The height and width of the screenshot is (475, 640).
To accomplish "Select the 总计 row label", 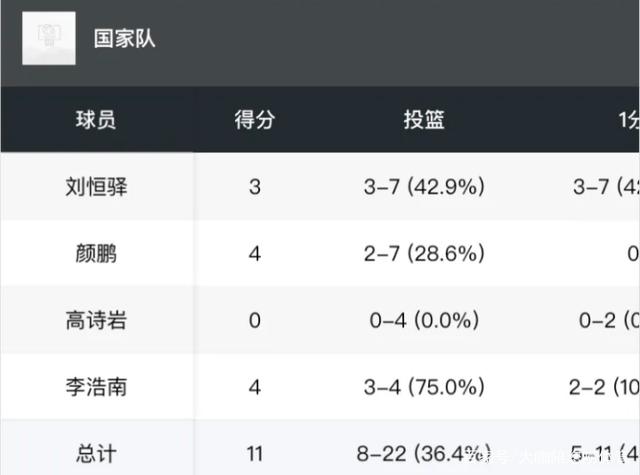I will click(96, 454).
